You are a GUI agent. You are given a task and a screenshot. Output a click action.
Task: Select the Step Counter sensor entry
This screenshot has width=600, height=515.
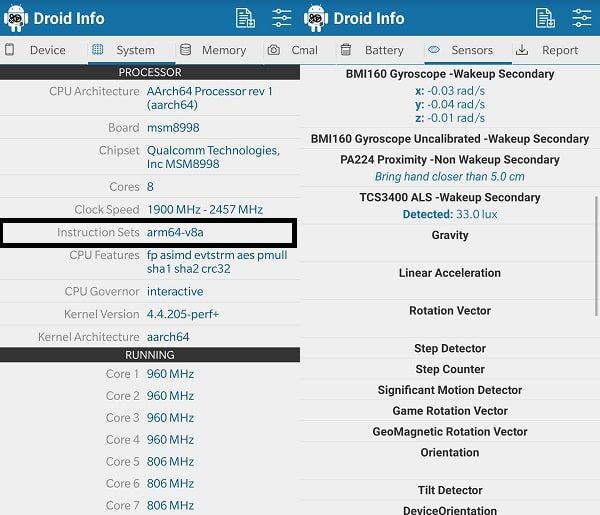450,369
